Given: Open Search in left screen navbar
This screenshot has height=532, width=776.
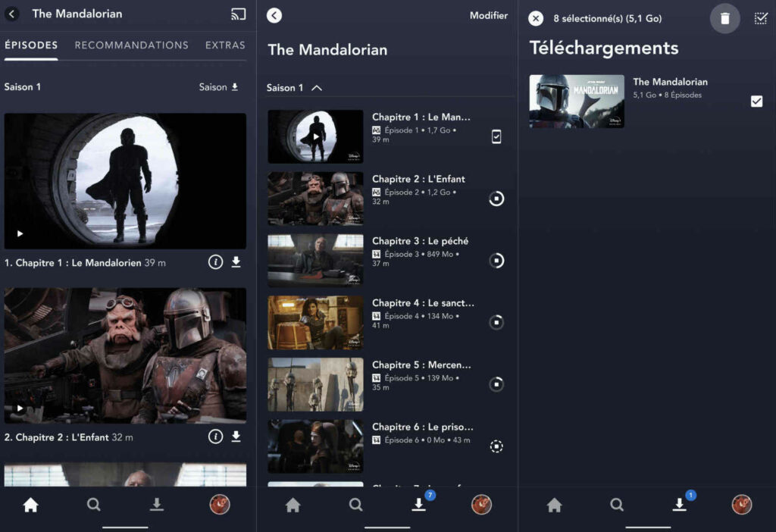Looking at the screenshot, I should point(93,505).
